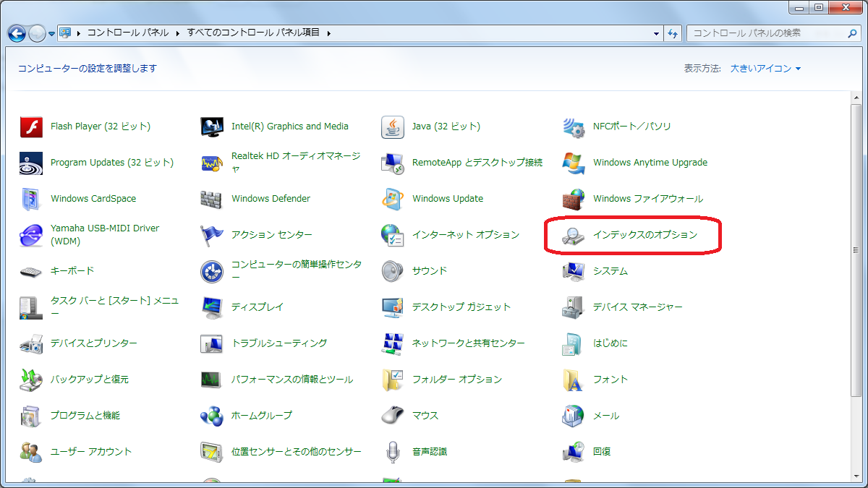868x488 pixels.
Task: Open the recent pages dropdown arrow
Action: (52, 34)
